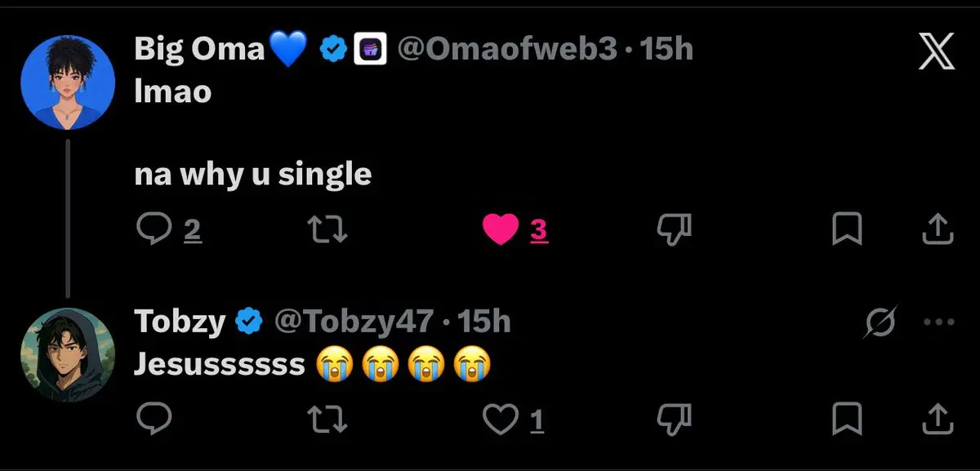Reply to Tobzy's post
The width and height of the screenshot is (980, 471).
153,419
